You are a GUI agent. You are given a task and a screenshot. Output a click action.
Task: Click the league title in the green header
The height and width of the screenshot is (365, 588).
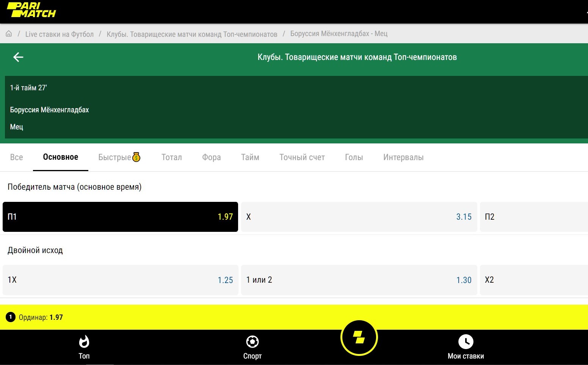point(357,57)
